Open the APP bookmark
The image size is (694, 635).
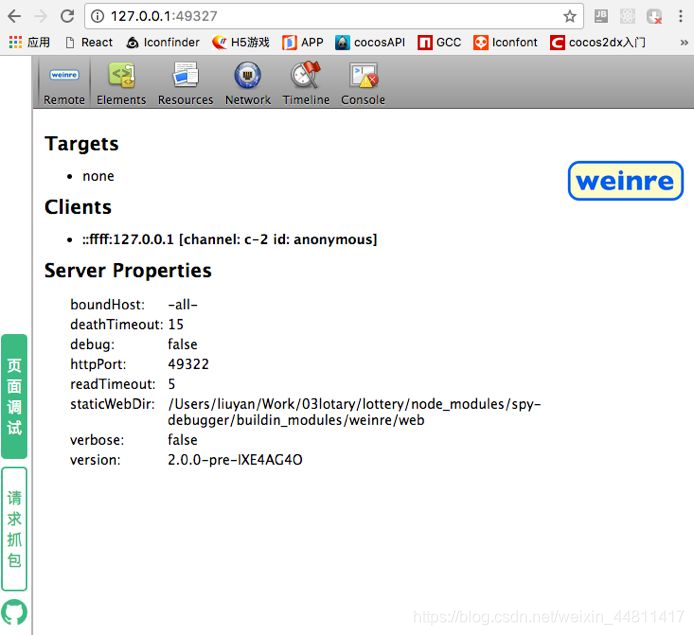pyautogui.click(x=303, y=42)
